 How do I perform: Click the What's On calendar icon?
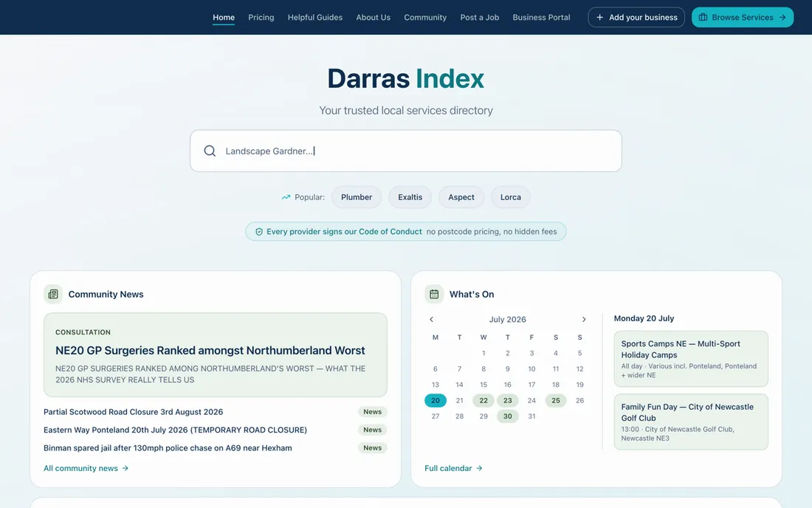tap(434, 294)
